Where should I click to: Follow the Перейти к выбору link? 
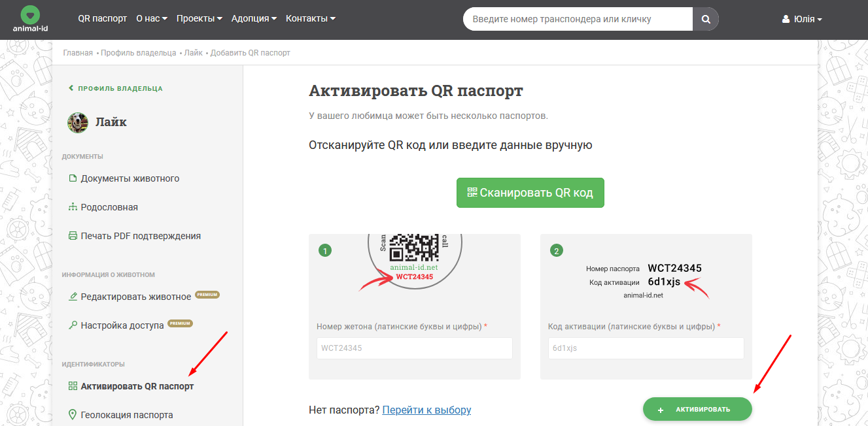coord(426,410)
